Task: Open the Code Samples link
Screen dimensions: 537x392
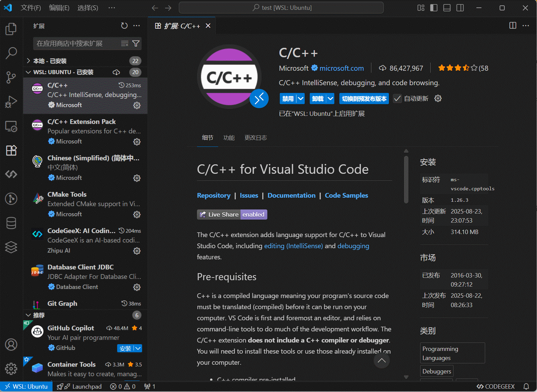Action: (x=346, y=195)
